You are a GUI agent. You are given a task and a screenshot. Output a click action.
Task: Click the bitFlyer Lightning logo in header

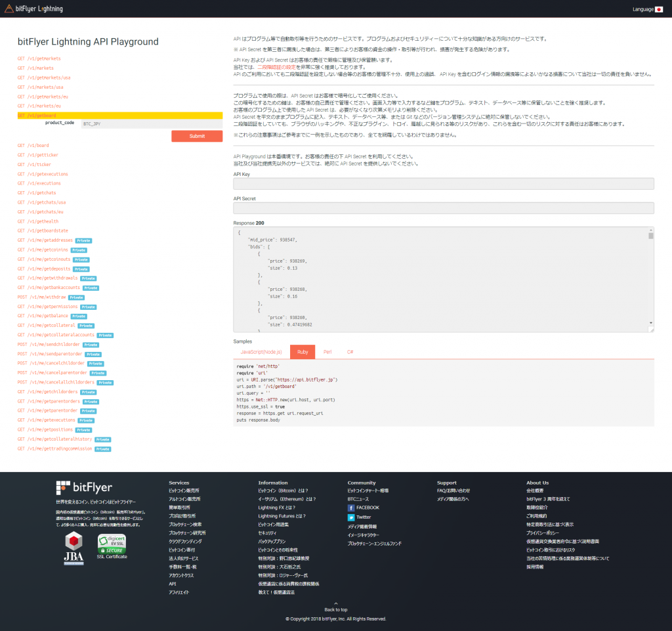(x=38, y=9)
